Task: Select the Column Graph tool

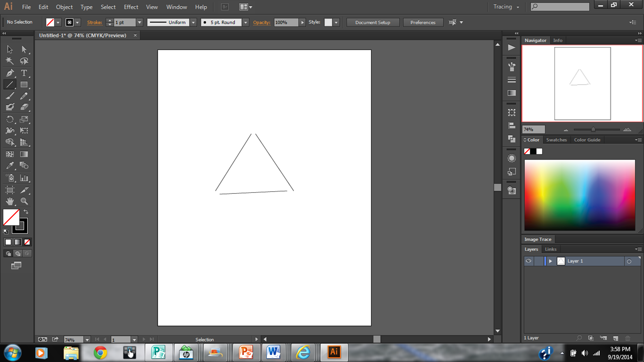Action: click(x=24, y=178)
